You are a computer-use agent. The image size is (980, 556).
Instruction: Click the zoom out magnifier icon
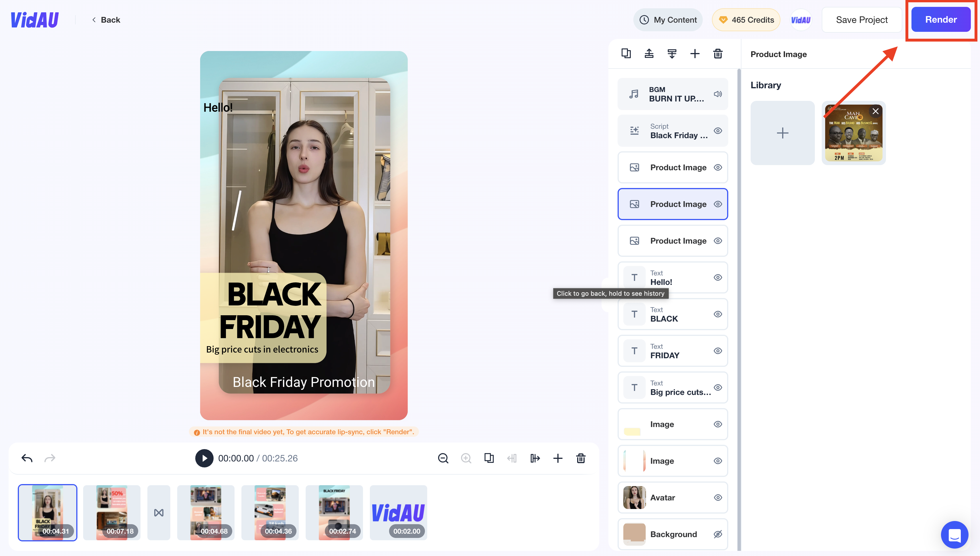(442, 458)
